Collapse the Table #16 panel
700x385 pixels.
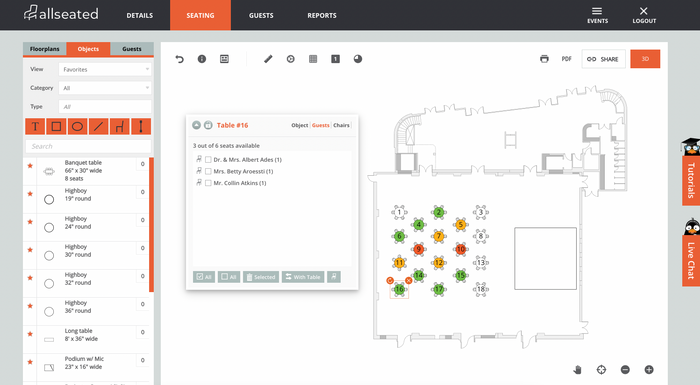click(196, 125)
